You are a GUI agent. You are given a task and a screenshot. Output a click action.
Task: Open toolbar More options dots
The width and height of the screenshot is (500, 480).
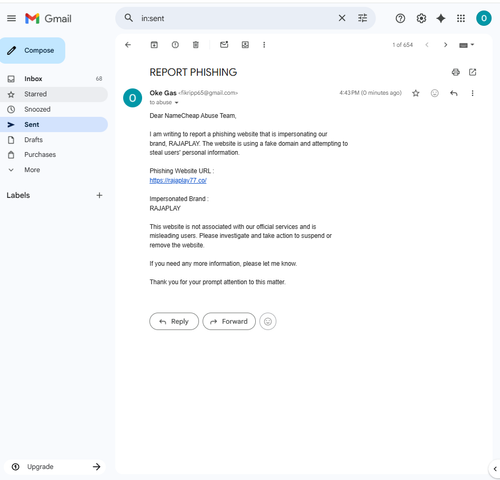point(264,45)
